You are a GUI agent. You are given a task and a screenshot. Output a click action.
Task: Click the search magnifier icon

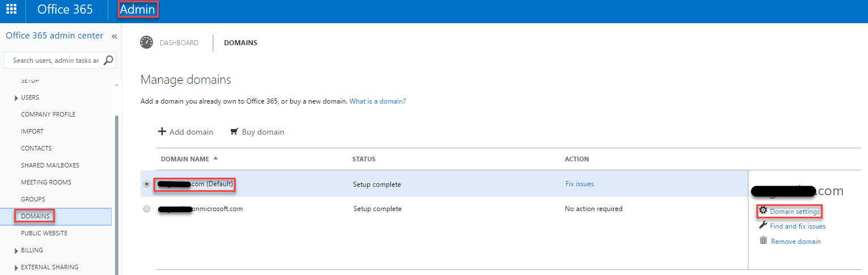(108, 60)
